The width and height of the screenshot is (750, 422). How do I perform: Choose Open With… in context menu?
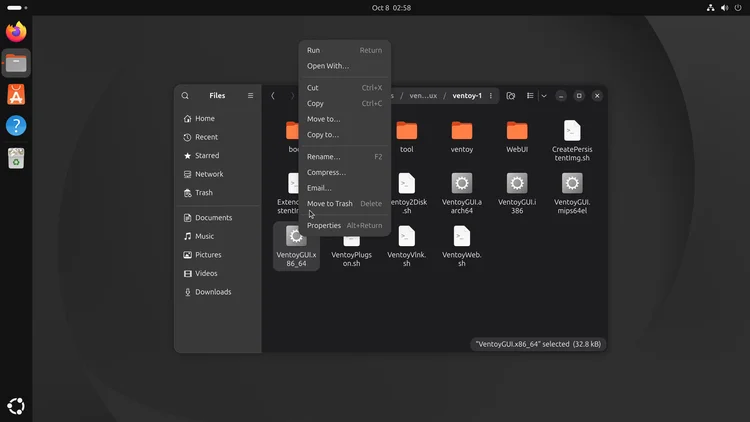click(344, 66)
